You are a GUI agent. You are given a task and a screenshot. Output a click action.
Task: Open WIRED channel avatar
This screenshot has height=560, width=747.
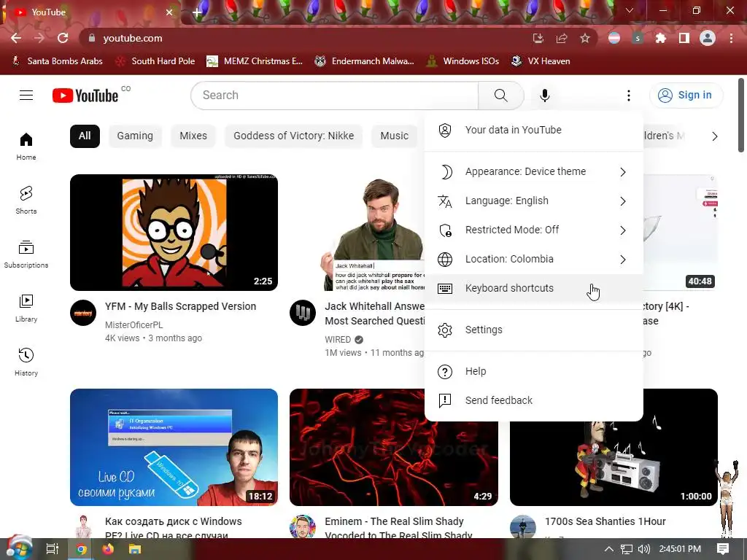tap(303, 313)
